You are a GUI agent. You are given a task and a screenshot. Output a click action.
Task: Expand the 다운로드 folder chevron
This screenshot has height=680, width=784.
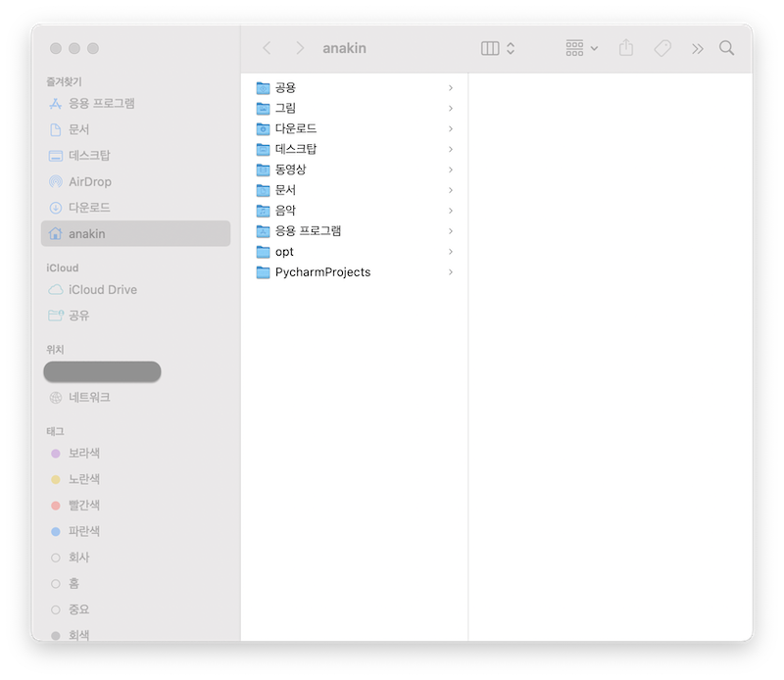[451, 129]
